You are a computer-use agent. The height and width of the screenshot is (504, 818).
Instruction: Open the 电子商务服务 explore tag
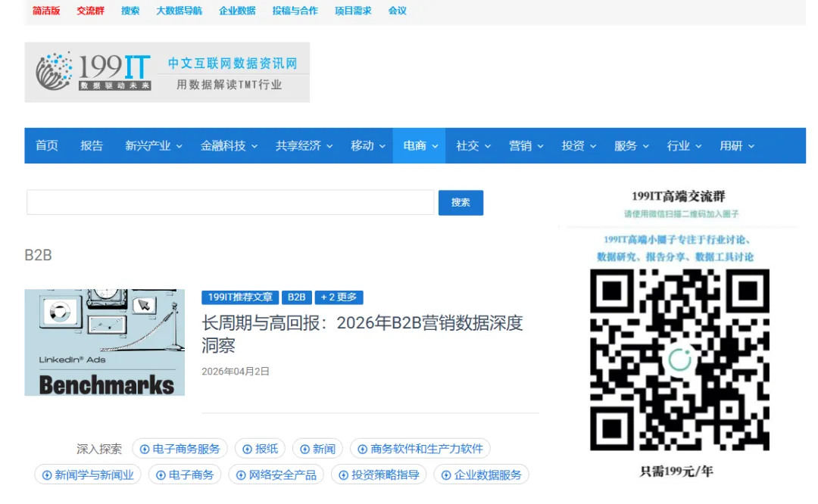(x=180, y=449)
